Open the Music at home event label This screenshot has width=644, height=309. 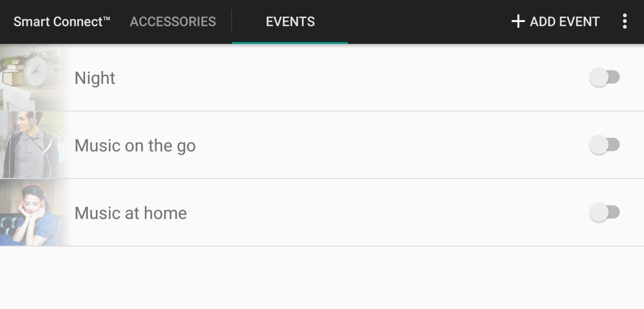pos(131,213)
